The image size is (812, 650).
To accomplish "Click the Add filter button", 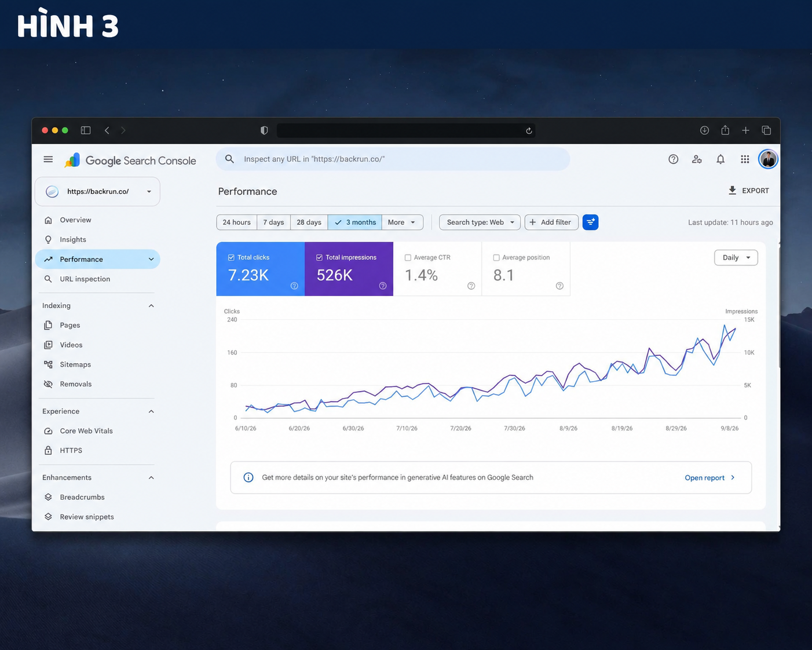I will (551, 222).
